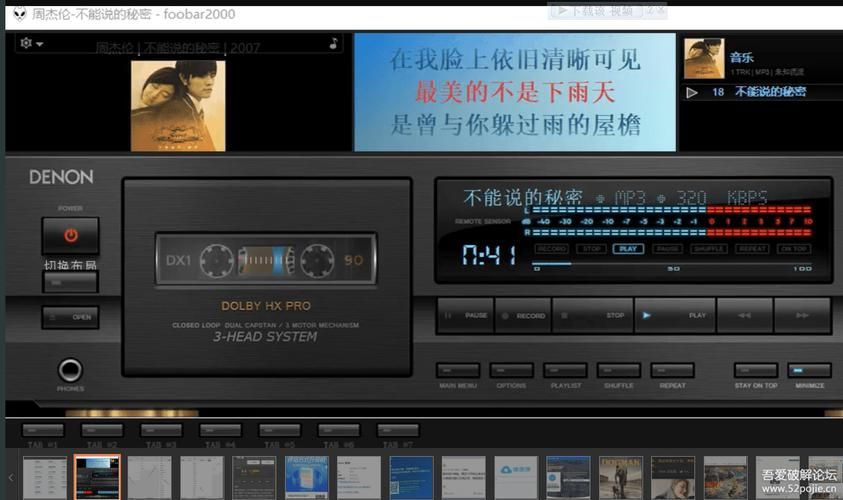Click the ON TOP indicator on the display

[794, 249]
